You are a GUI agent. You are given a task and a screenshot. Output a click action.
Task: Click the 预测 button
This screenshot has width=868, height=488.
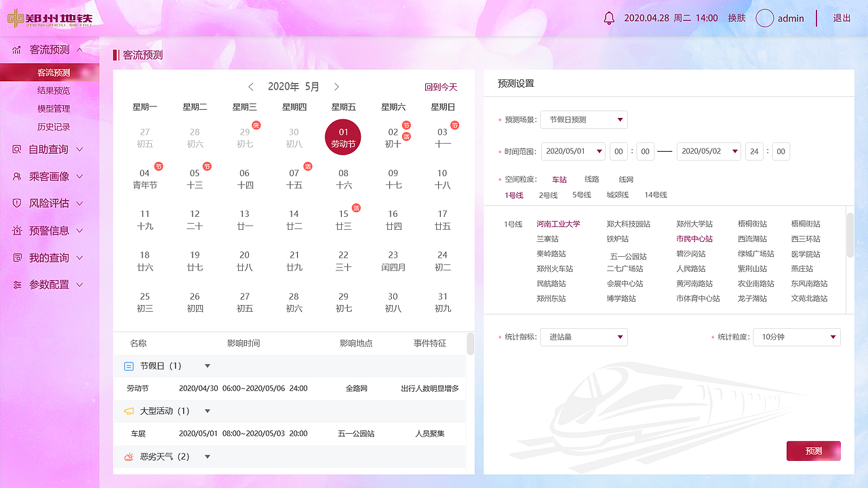coord(814,451)
